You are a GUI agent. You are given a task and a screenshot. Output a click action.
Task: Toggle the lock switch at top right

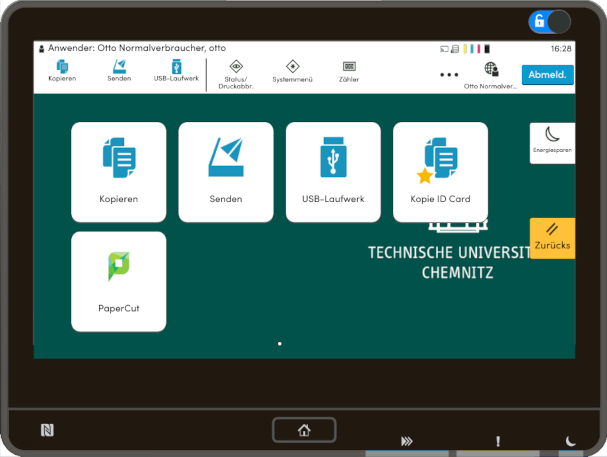pos(549,21)
